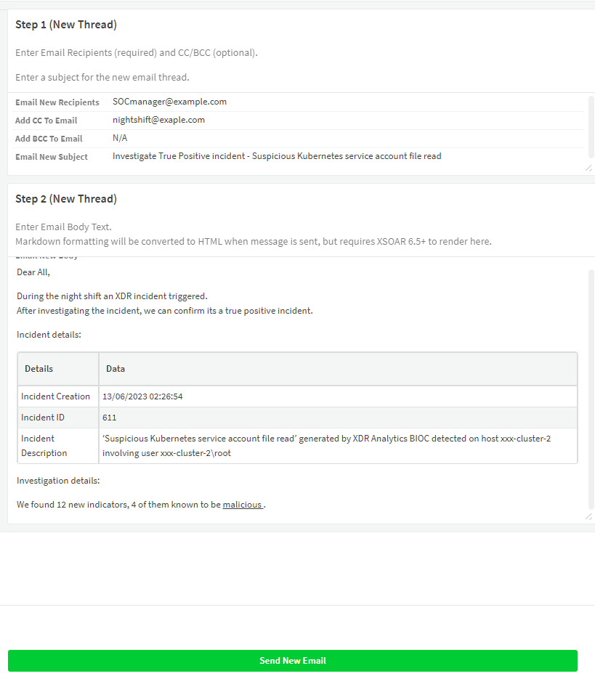Click the Suspicious Kubernetes description cell text
Screen dimensions: 595x700
(x=326, y=446)
